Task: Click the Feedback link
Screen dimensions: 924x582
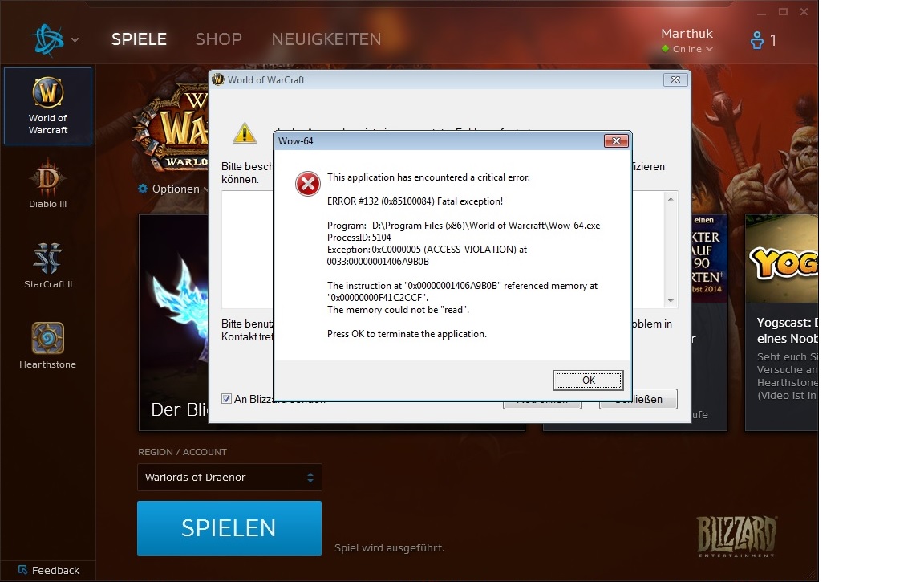Action: pos(55,570)
